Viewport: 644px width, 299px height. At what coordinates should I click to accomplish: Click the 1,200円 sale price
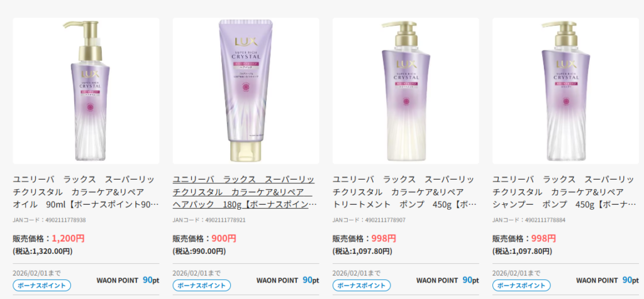pyautogui.click(x=68, y=238)
